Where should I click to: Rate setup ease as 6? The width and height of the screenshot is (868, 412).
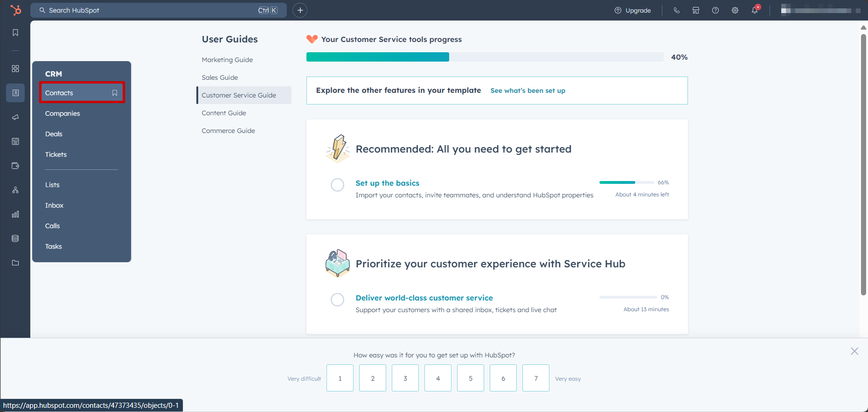point(503,378)
